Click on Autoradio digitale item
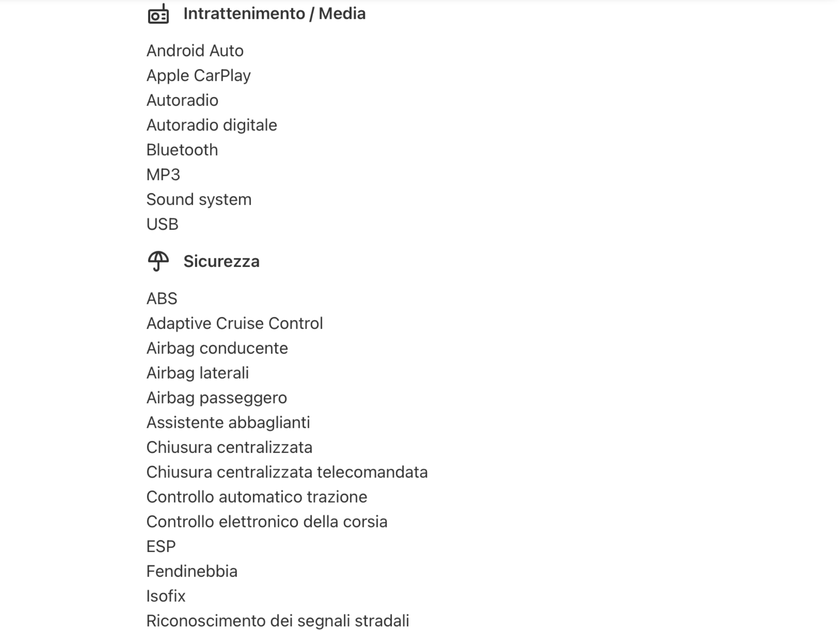The height and width of the screenshot is (630, 840). [212, 125]
